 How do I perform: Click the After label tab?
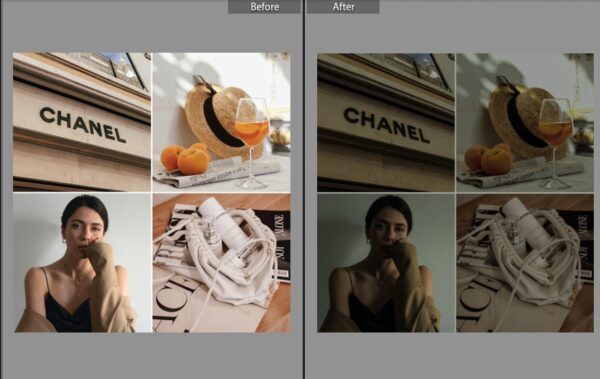pos(343,7)
